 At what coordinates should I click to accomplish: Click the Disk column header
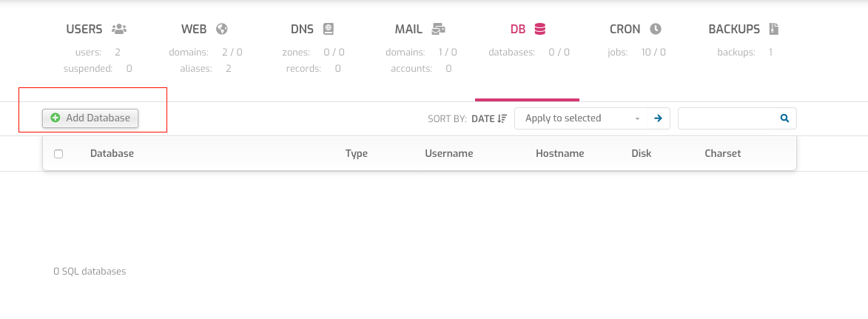point(641,153)
